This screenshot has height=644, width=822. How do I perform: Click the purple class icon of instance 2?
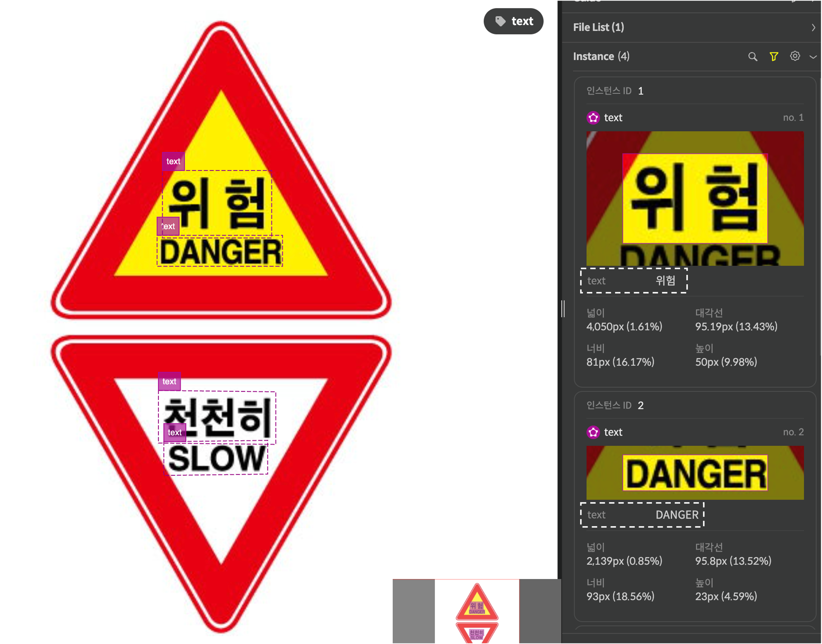pos(593,432)
